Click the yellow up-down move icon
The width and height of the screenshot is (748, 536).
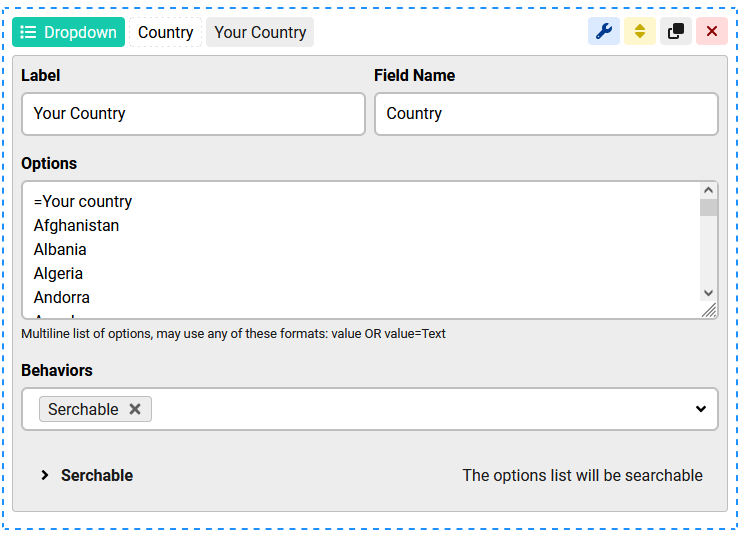click(x=640, y=31)
